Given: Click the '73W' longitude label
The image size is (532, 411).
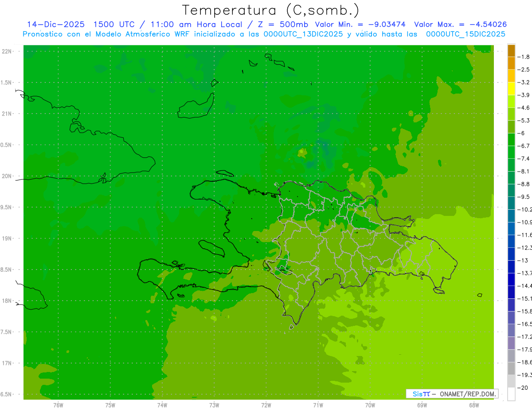Looking at the screenshot, I should tap(214, 405).
